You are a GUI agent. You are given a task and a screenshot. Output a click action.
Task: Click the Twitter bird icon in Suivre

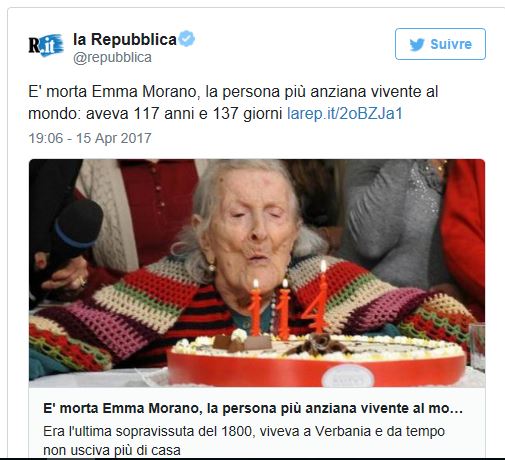click(417, 44)
